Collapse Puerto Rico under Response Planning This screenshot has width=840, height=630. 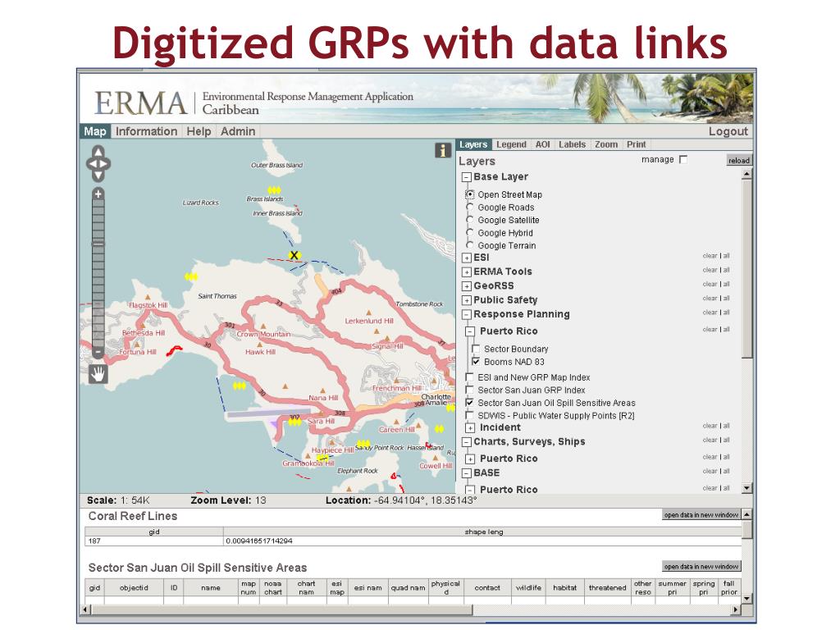point(470,331)
